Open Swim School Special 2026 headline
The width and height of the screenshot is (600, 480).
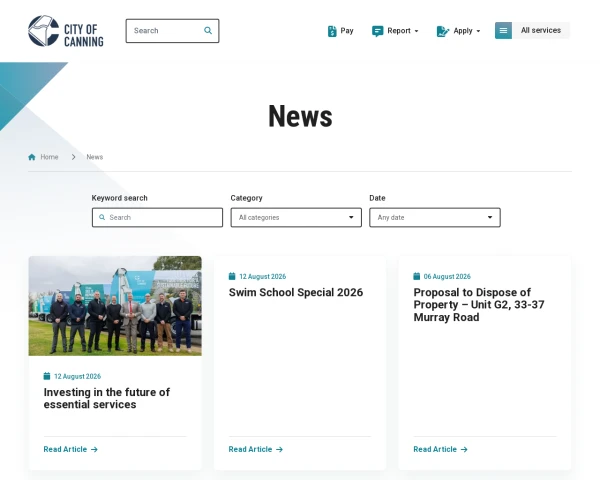coord(296,292)
